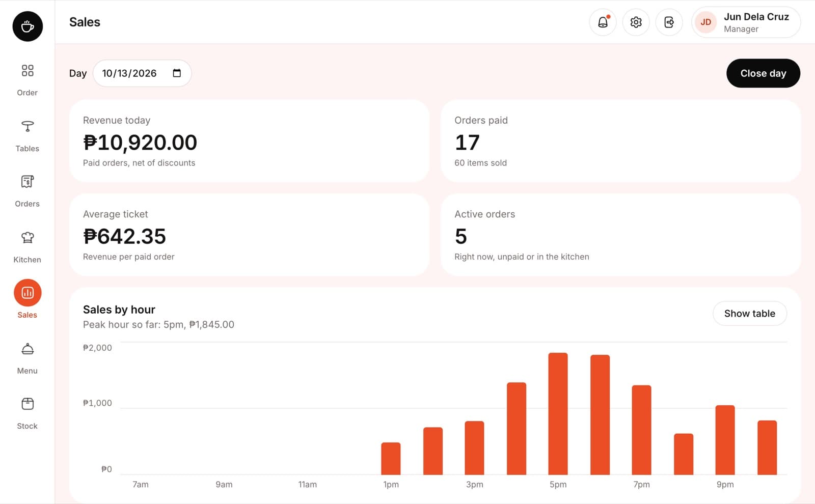Open the Menu management page

28,358
